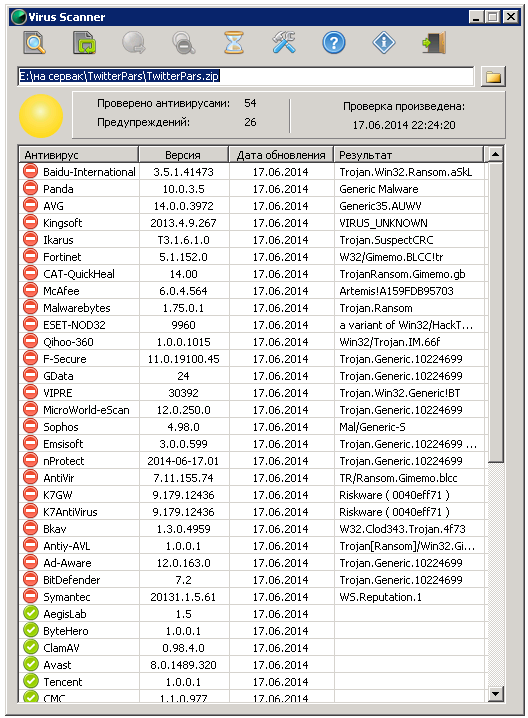Select the Antiy-AVL antivirus name
The image size is (528, 718).
[66, 546]
